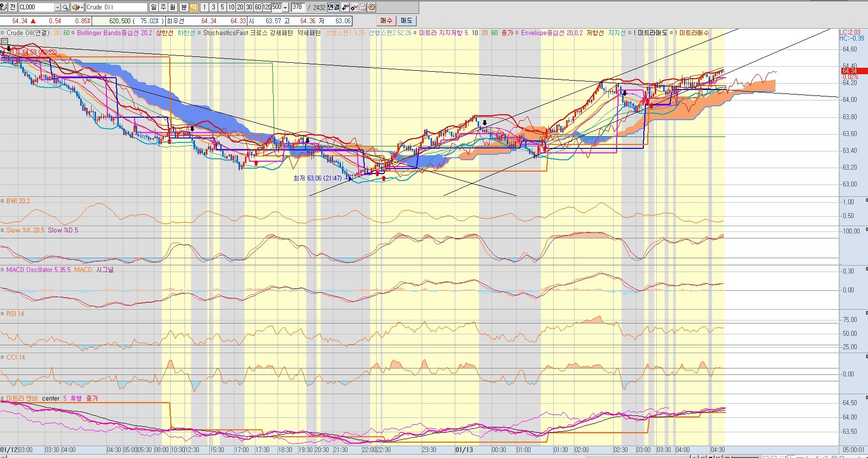Click the 저항선 legend label
Image resolution: width=868 pixels, height=458 pixels.
click(595, 33)
